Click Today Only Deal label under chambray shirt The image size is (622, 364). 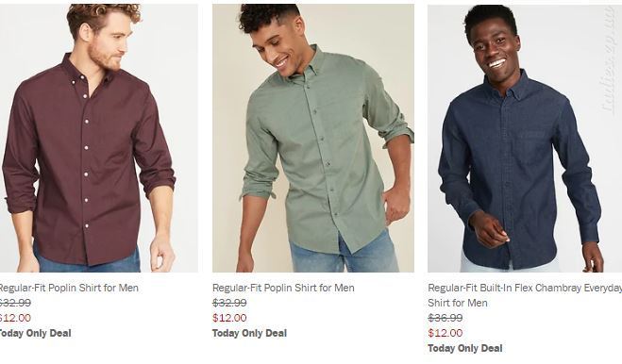[465, 348]
